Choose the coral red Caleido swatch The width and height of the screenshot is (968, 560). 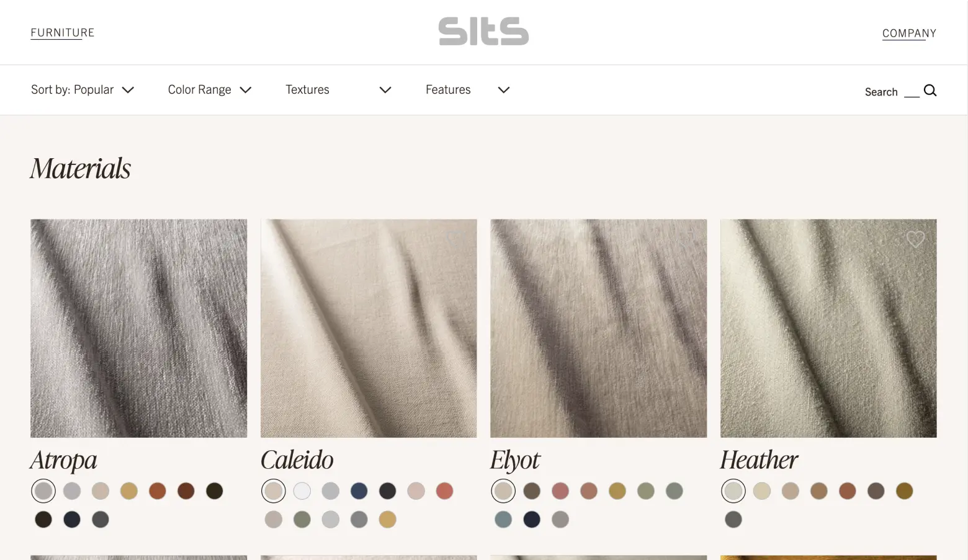445,491
